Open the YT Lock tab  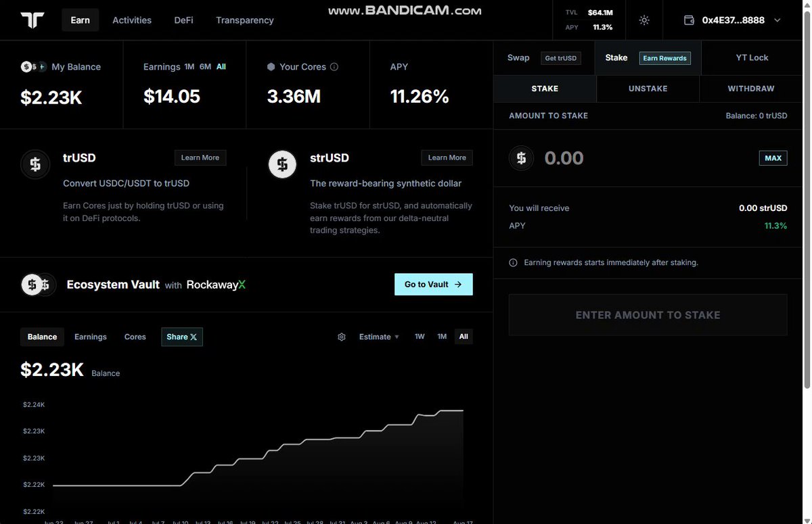pyautogui.click(x=752, y=58)
